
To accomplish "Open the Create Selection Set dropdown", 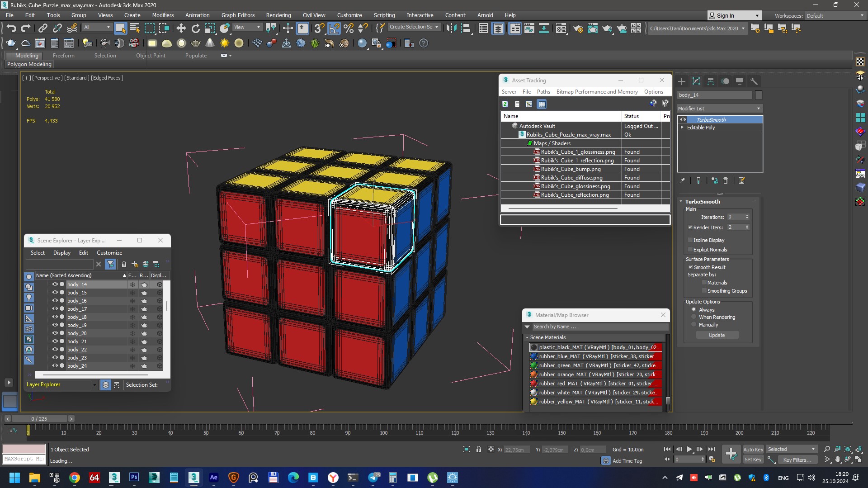I will (x=414, y=27).
